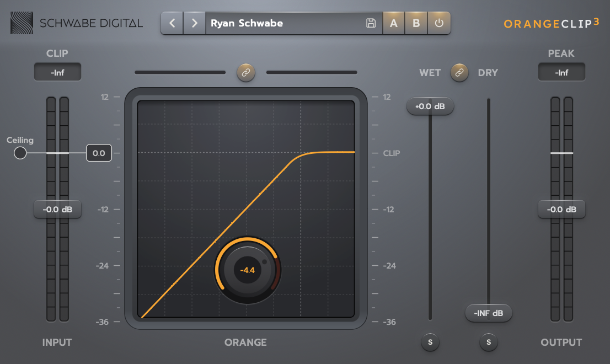This screenshot has height=364, width=610.
Task: Click the output meter ceiling marker line
Action: point(562,153)
